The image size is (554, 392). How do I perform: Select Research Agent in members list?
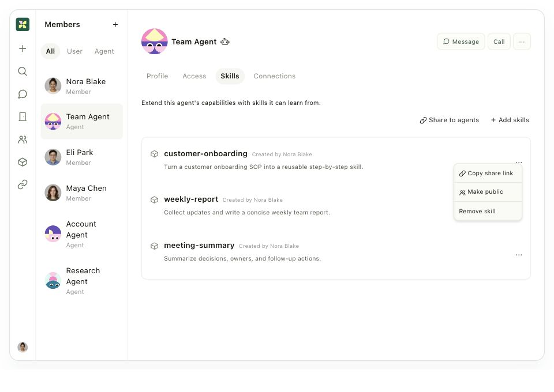81,281
